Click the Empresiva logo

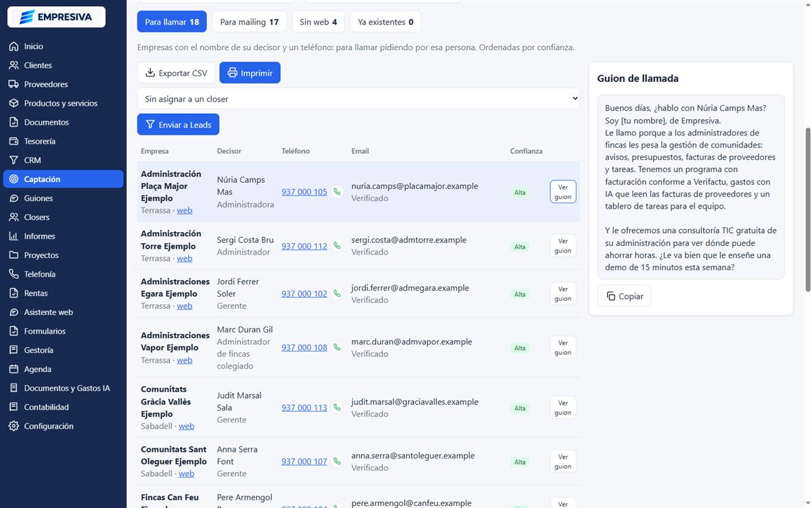click(x=56, y=17)
